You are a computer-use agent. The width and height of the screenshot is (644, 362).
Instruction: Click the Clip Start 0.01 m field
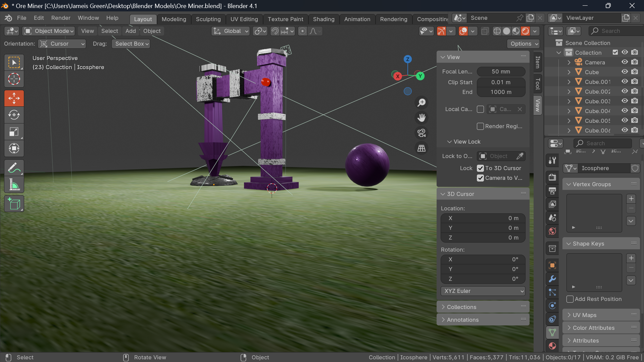tap(501, 82)
